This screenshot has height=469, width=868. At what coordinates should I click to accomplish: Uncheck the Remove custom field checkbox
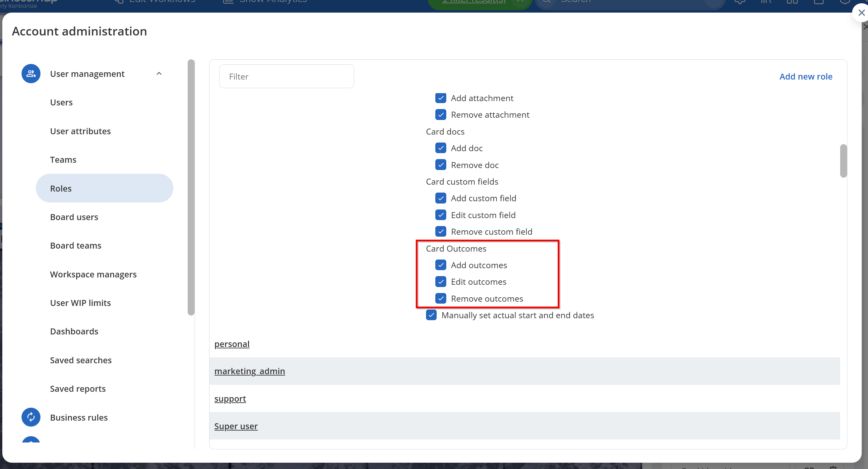[x=440, y=231]
